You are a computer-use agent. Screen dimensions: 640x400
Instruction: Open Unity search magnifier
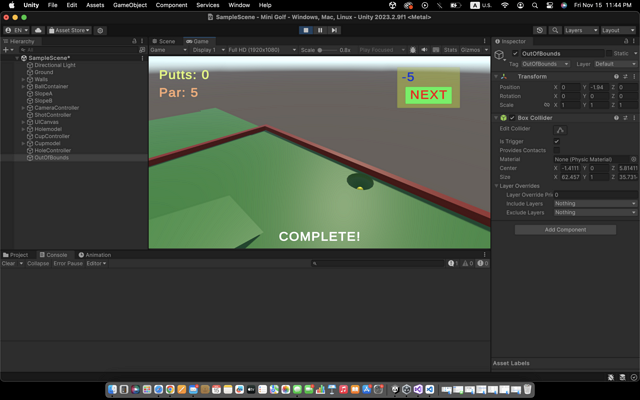(x=555, y=30)
